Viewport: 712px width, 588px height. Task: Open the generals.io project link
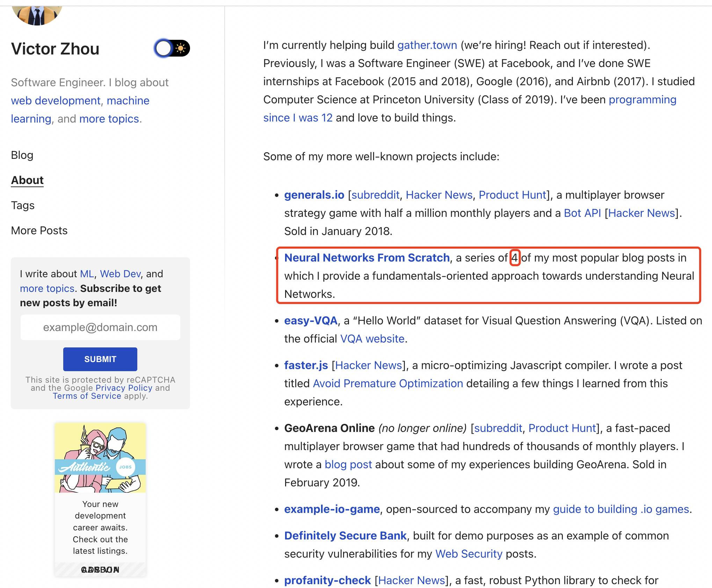tap(314, 195)
